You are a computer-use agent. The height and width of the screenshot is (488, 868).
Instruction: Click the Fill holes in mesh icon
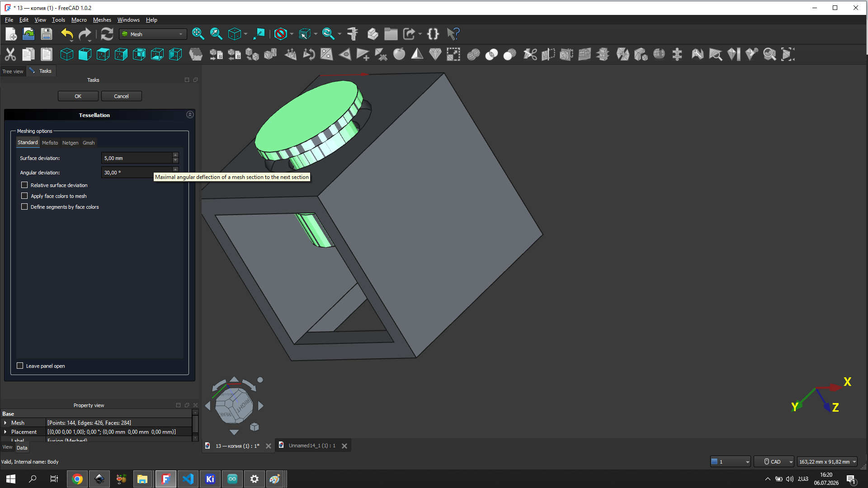326,55
